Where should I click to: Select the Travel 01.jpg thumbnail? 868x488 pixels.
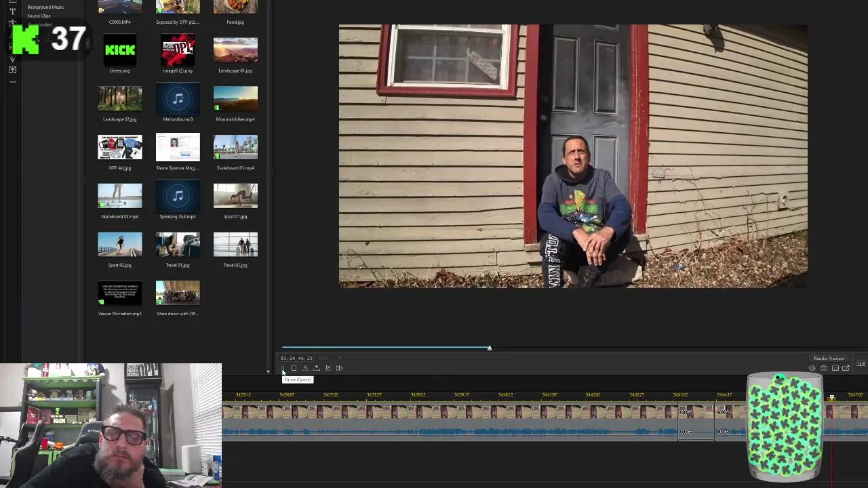(178, 245)
